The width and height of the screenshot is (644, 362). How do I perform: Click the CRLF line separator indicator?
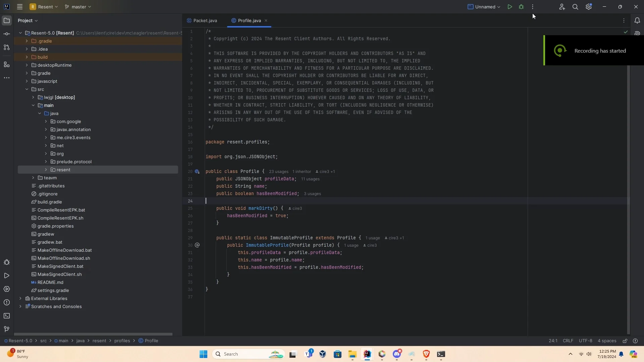point(568,341)
